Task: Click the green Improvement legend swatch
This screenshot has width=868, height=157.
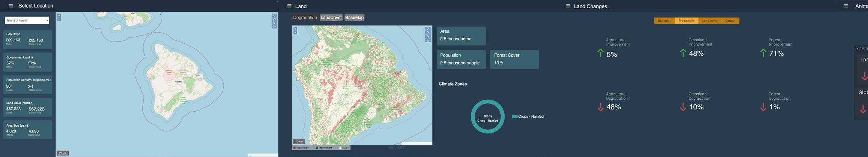Action: tap(317, 148)
